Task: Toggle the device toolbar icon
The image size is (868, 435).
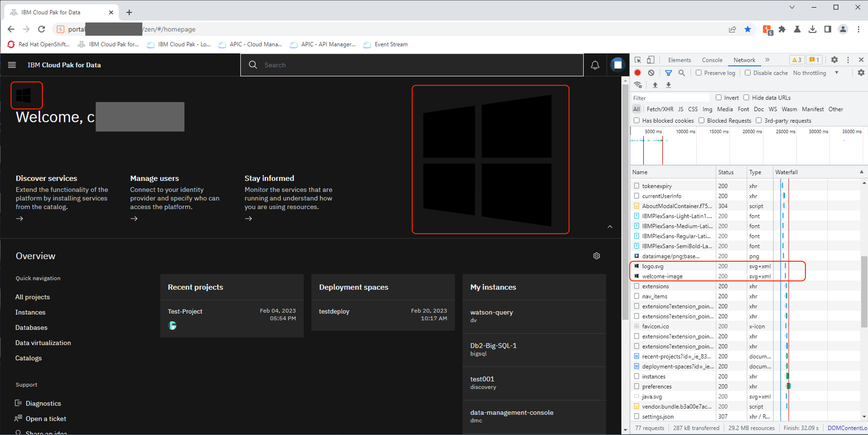Action: [650, 60]
